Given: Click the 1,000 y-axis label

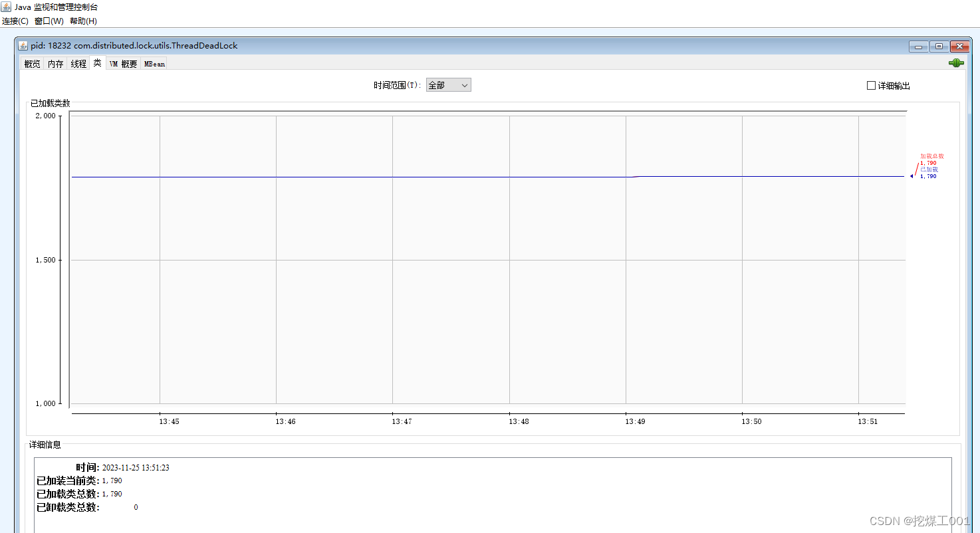Looking at the screenshot, I should pyautogui.click(x=46, y=403).
